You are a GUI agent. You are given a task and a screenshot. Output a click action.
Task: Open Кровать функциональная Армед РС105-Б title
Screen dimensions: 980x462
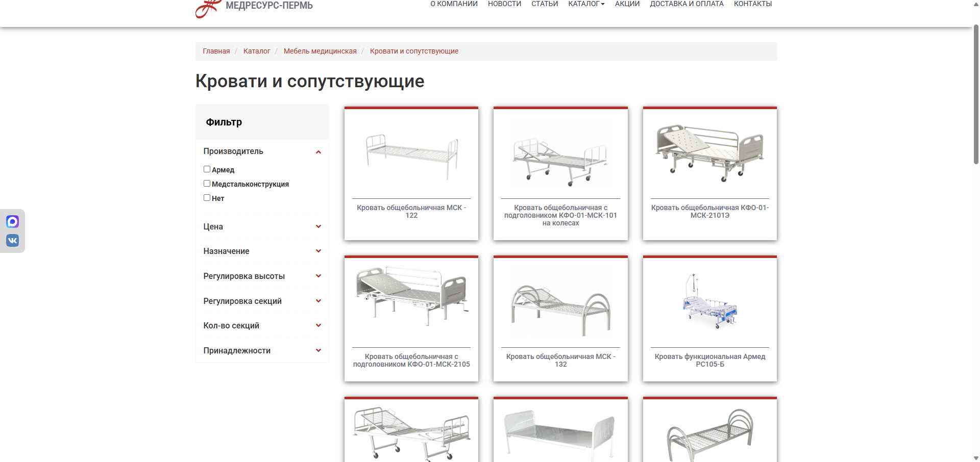pyautogui.click(x=710, y=361)
